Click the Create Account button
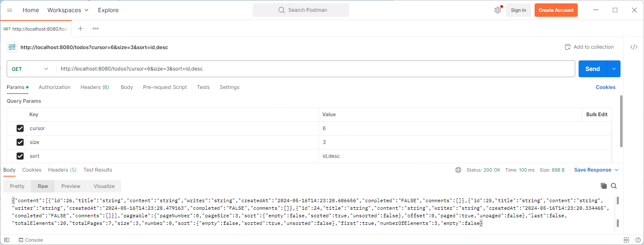 (x=556, y=10)
